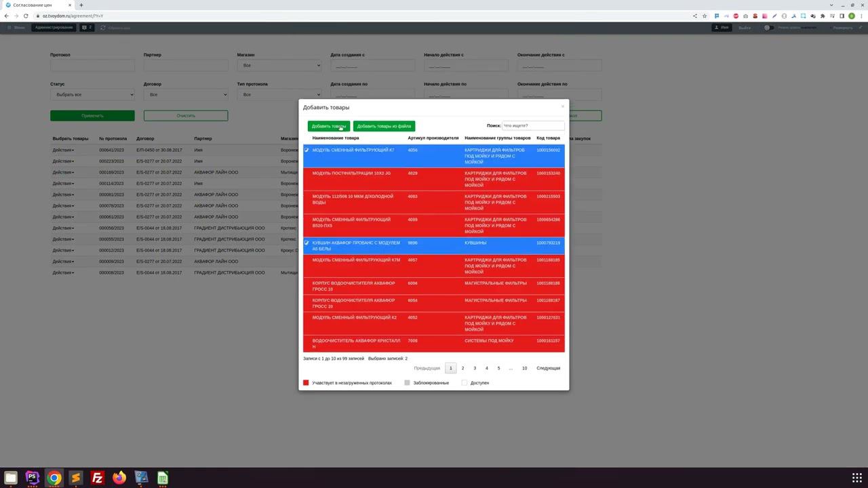Close the Добавить товары dialog

[562, 106]
